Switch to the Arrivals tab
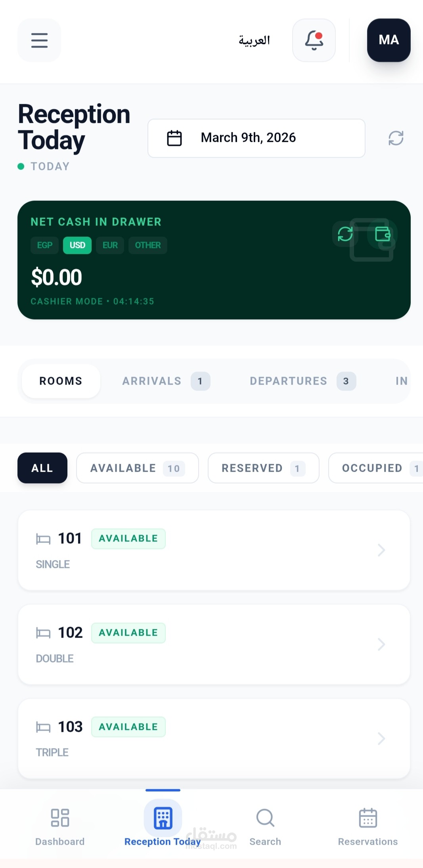The width and height of the screenshot is (423, 868). point(166,381)
